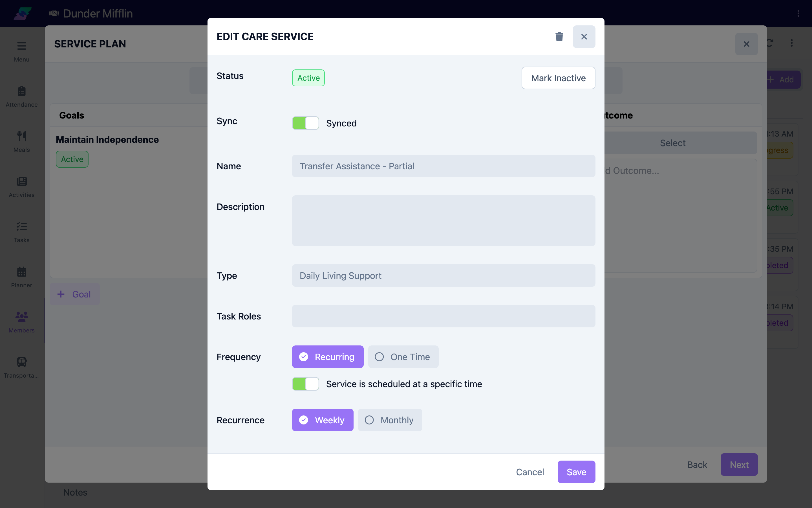Delete care service with trash icon
Screen dimensions: 812x508
[x=559, y=37]
